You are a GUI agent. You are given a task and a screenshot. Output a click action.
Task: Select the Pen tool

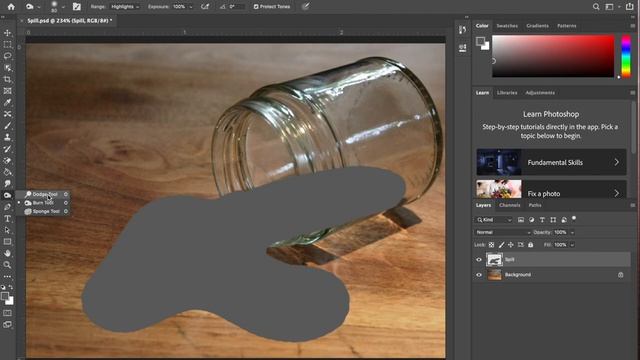point(7,207)
